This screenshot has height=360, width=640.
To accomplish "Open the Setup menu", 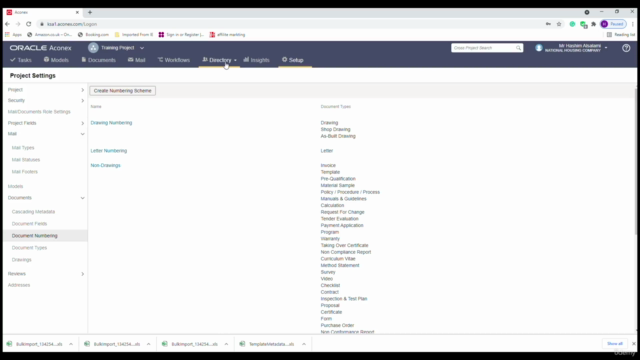I will tap(293, 60).
